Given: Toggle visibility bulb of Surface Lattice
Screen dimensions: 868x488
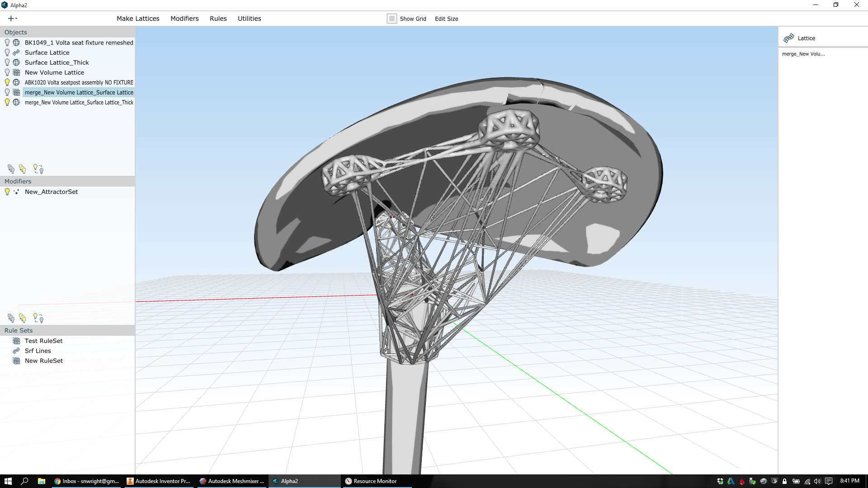Looking at the screenshot, I should (x=7, y=52).
